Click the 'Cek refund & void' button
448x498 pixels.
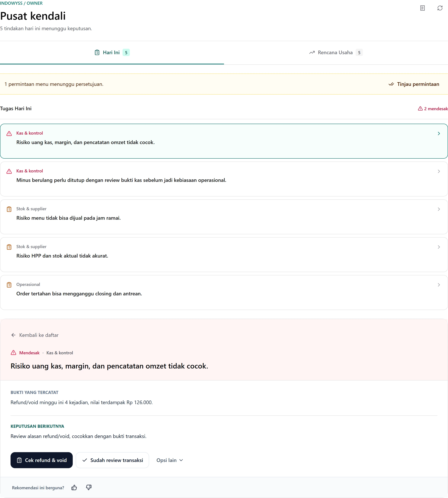coord(42,460)
